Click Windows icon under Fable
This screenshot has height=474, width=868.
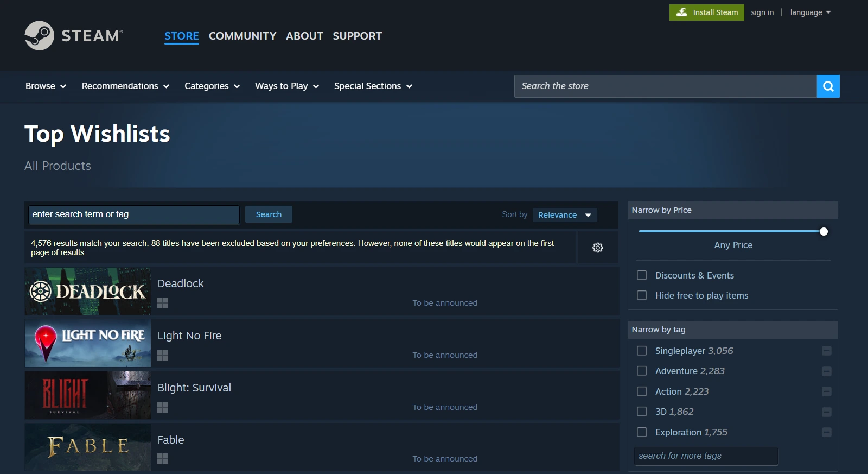point(163,459)
